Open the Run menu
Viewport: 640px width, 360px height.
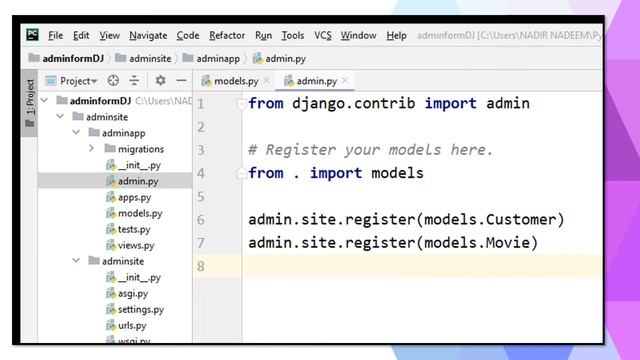[263, 36]
